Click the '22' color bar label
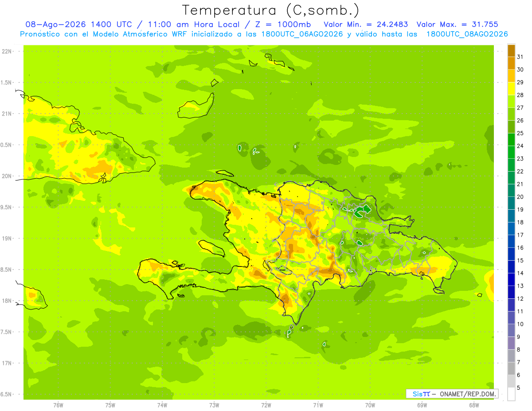The width and height of the screenshot is (532, 411). coord(520,172)
